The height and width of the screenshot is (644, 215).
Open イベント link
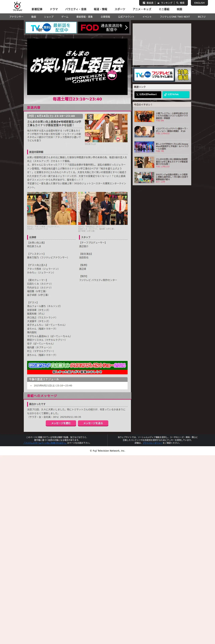[x=147, y=17]
